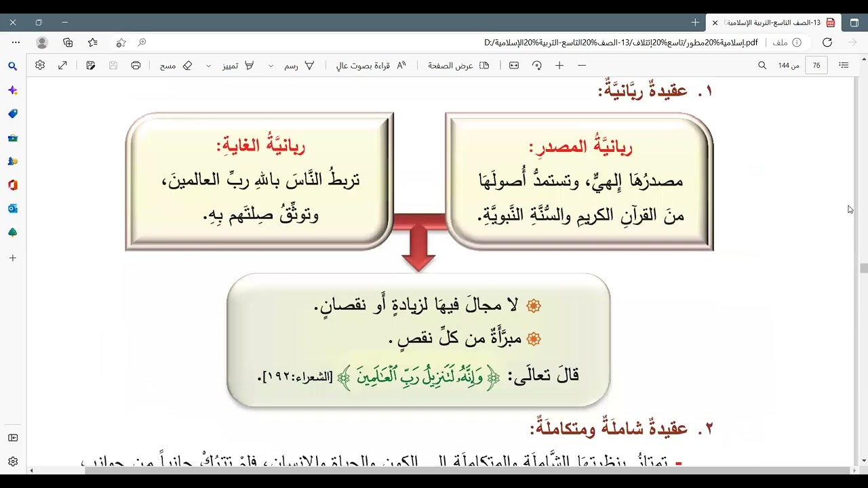Open the Copilot sidebar icon

click(13, 90)
